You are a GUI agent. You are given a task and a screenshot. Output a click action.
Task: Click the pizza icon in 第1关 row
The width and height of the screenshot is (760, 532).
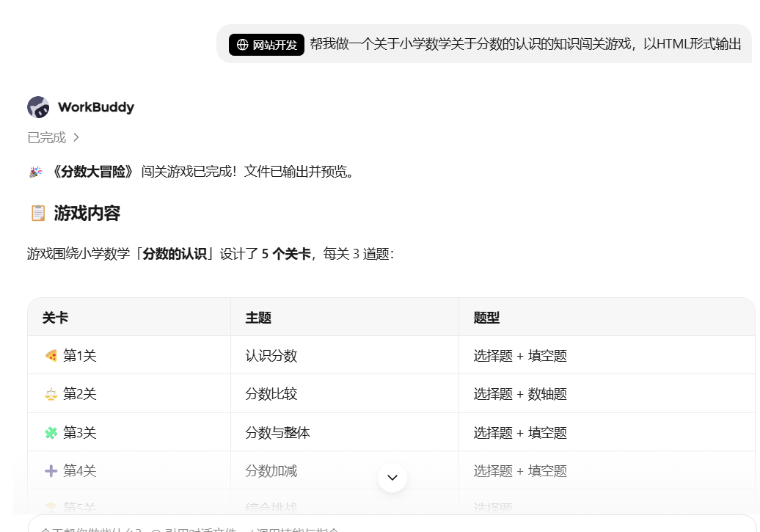pyautogui.click(x=51, y=356)
